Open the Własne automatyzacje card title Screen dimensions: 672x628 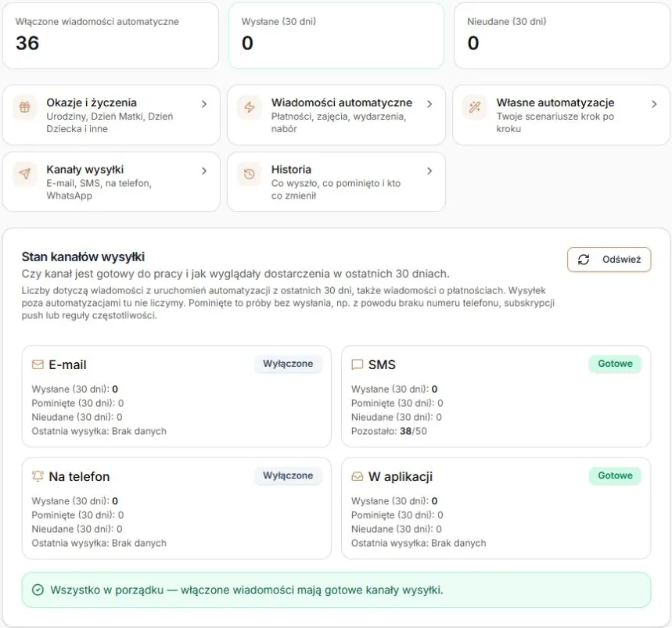pyautogui.click(x=555, y=102)
